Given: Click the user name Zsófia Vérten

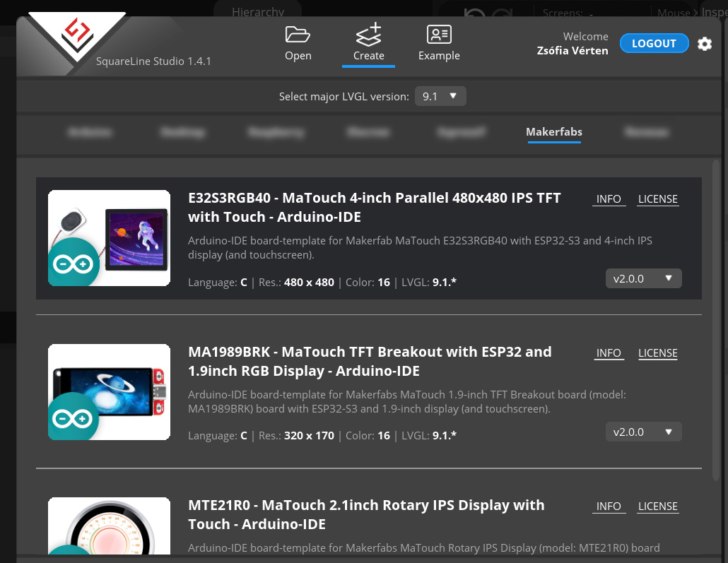Looking at the screenshot, I should click(x=573, y=51).
